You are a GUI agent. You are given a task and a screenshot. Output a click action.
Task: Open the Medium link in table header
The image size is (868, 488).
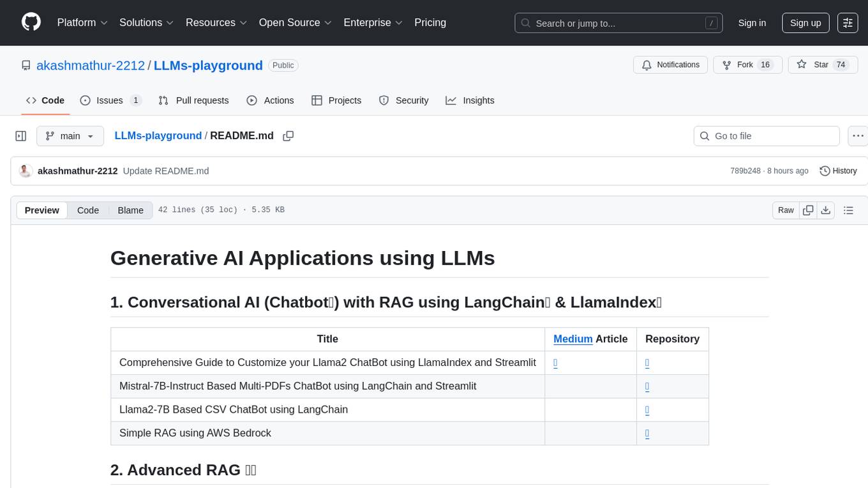[x=573, y=339]
